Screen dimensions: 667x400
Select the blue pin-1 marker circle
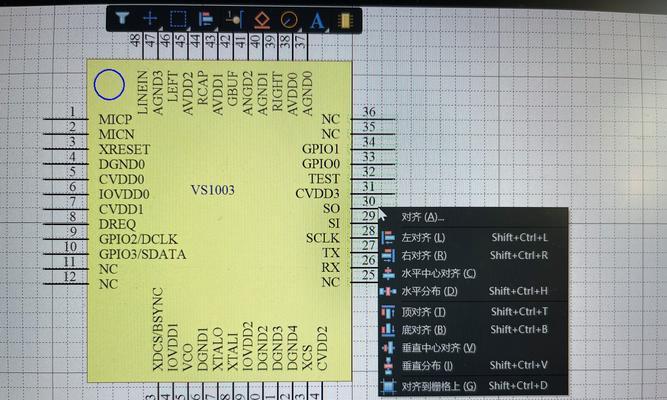coord(109,84)
